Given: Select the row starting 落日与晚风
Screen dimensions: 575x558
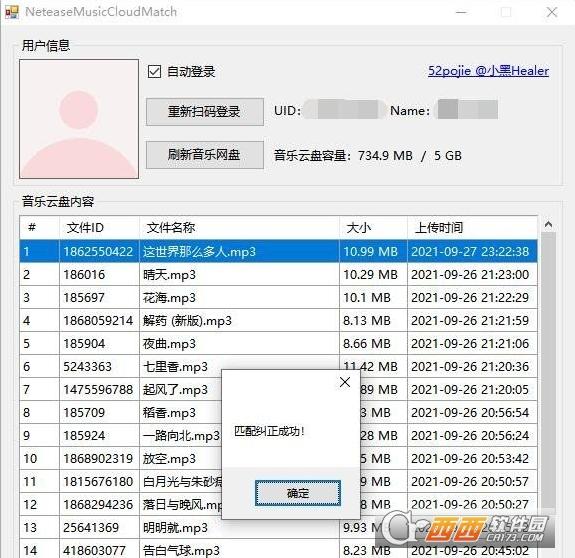Looking at the screenshot, I should (279, 504).
